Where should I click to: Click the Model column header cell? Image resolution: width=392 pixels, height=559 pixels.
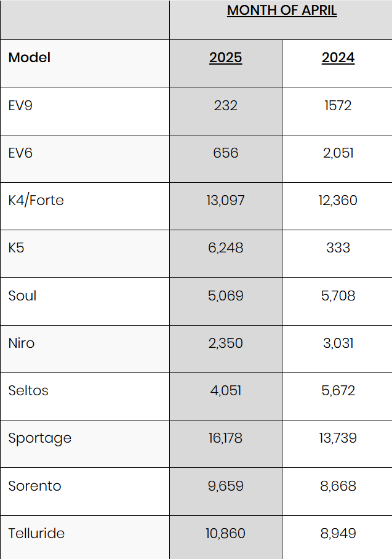tap(30, 58)
